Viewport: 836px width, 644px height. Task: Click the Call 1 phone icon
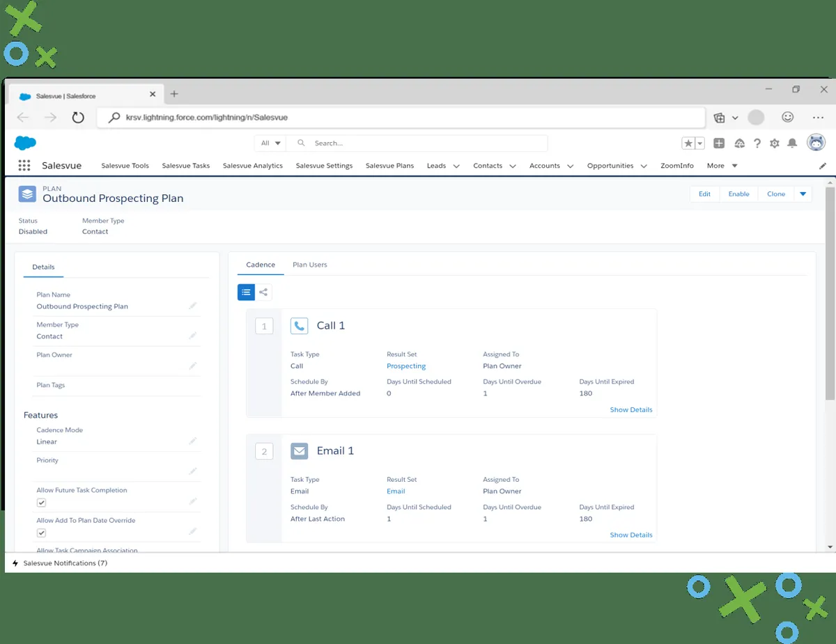pos(299,325)
